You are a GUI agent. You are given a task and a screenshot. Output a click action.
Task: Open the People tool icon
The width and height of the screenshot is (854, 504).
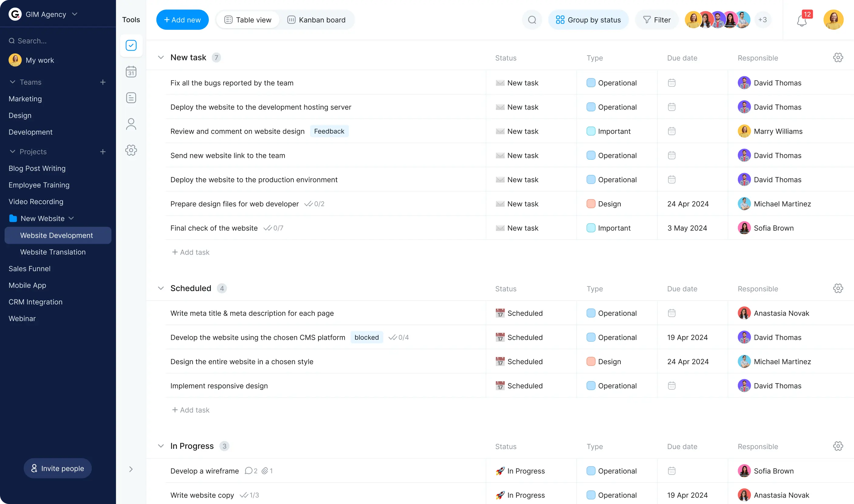click(131, 124)
